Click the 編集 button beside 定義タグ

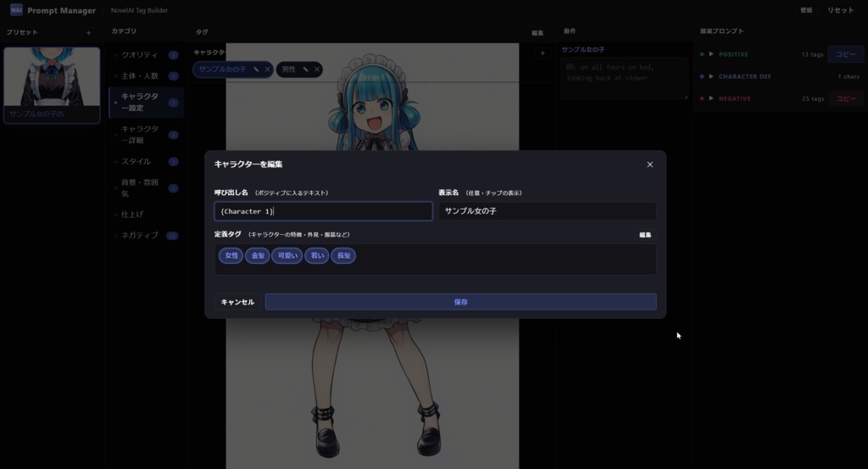coord(645,235)
